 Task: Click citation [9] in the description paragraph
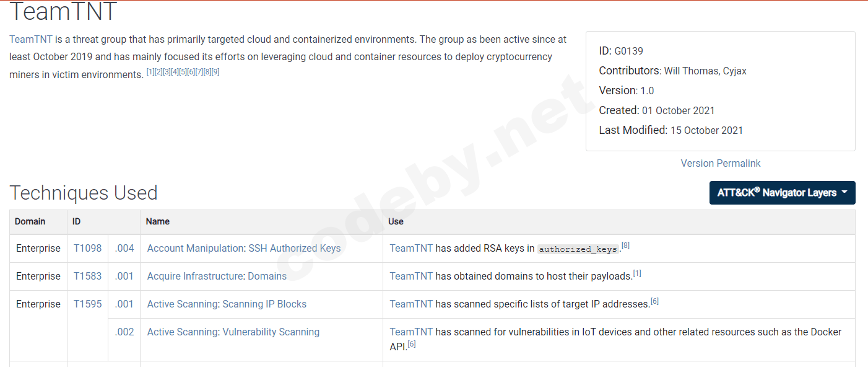point(215,72)
